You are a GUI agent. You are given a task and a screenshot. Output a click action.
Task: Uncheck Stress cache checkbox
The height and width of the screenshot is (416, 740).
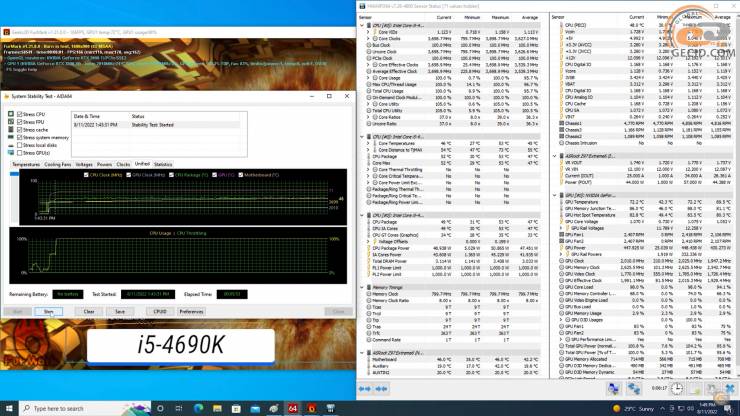click(x=20, y=129)
